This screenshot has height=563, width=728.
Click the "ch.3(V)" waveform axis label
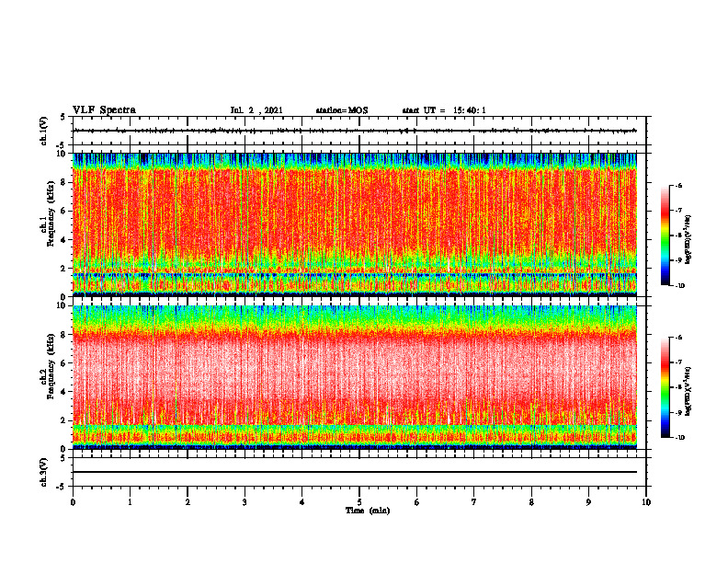click(43, 472)
